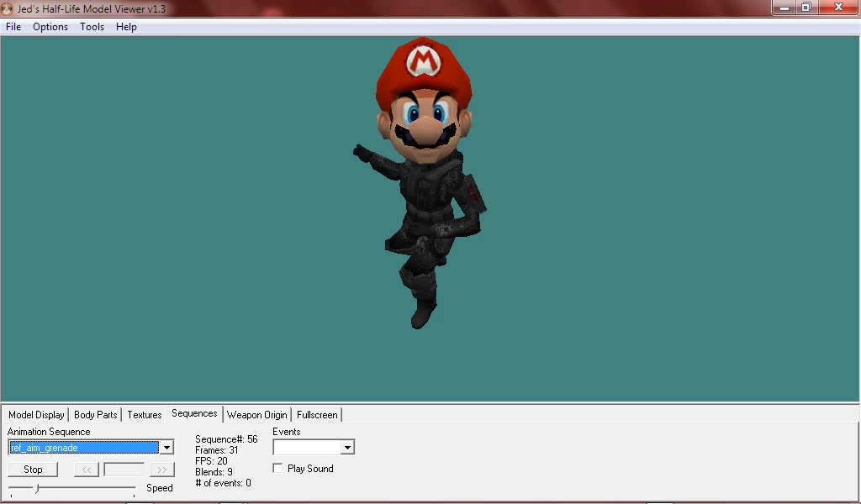Switch to the Model Display tab
861x504 pixels.
pyautogui.click(x=36, y=415)
